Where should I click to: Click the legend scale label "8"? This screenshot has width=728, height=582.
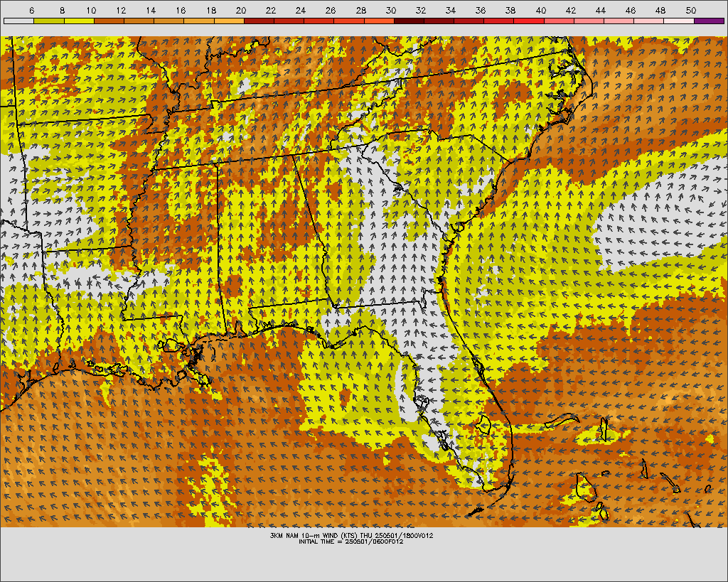(63, 10)
